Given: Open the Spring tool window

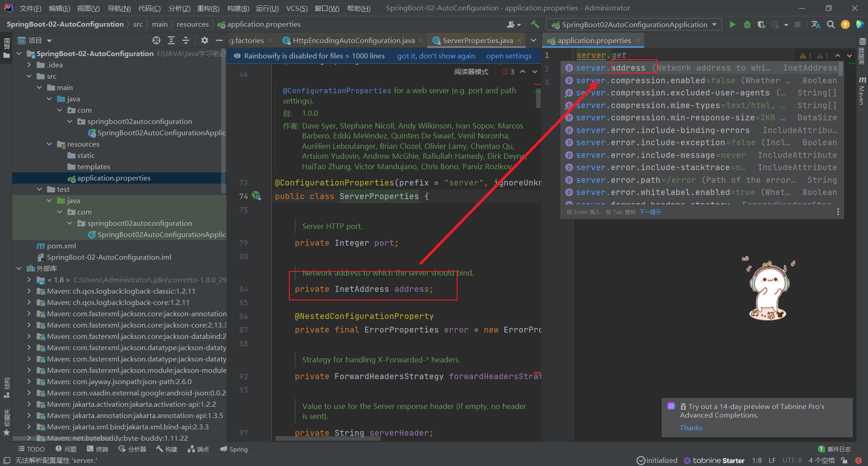Looking at the screenshot, I should [x=234, y=449].
